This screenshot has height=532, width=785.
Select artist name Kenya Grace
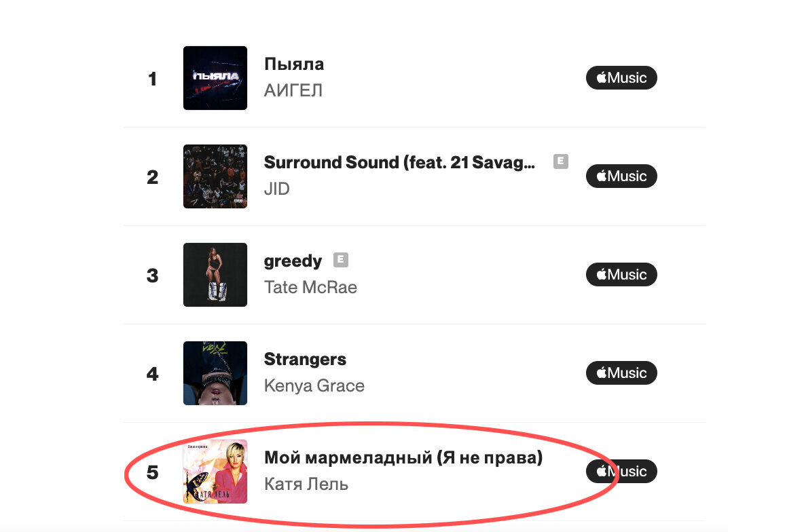[314, 386]
